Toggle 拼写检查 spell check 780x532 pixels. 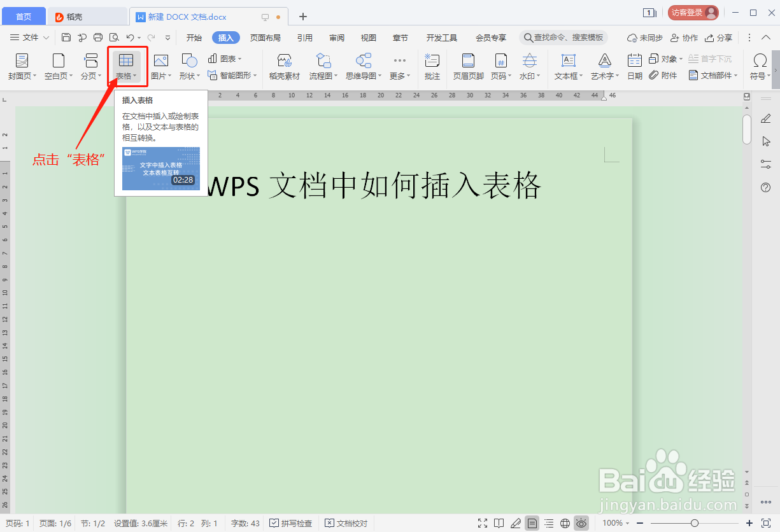point(291,523)
